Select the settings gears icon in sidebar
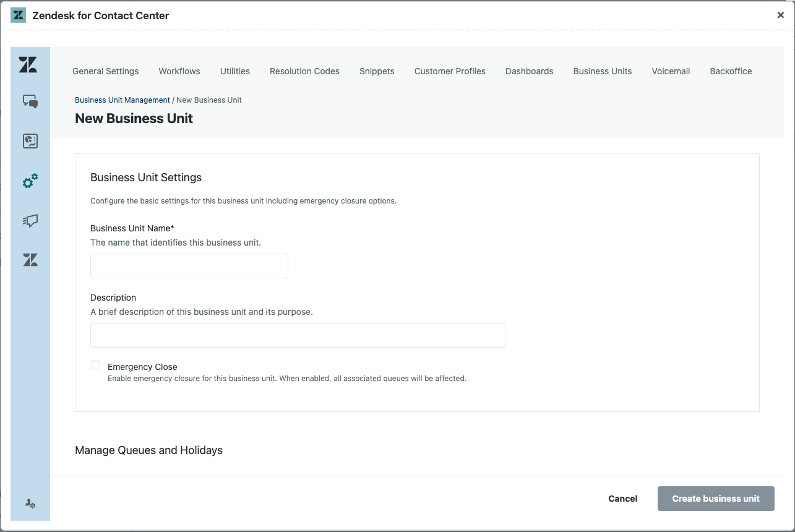This screenshot has height=532, width=795. 30,181
